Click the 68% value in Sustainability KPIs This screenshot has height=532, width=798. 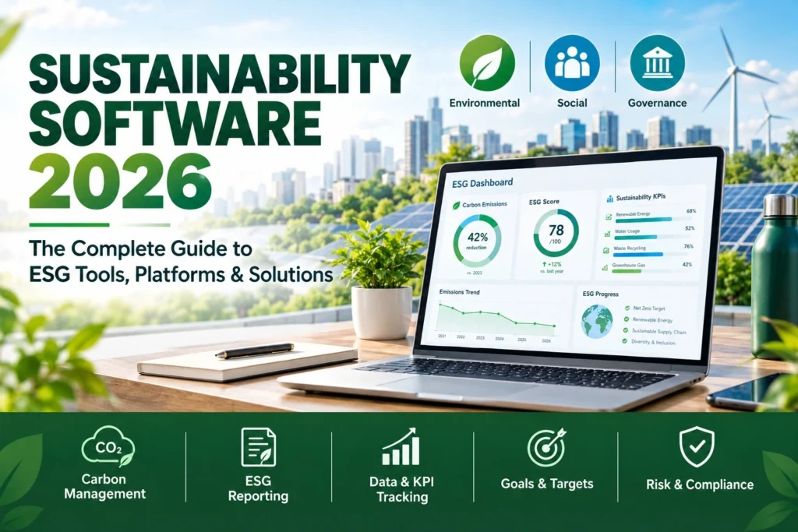click(x=691, y=211)
